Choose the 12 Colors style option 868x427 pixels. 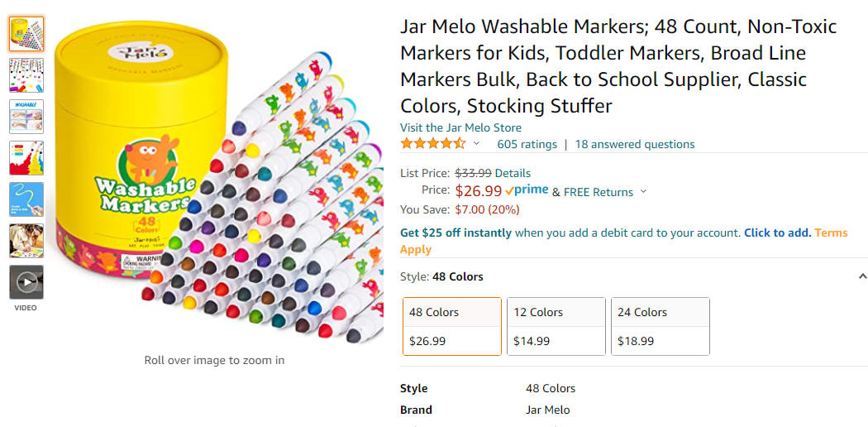(x=556, y=327)
